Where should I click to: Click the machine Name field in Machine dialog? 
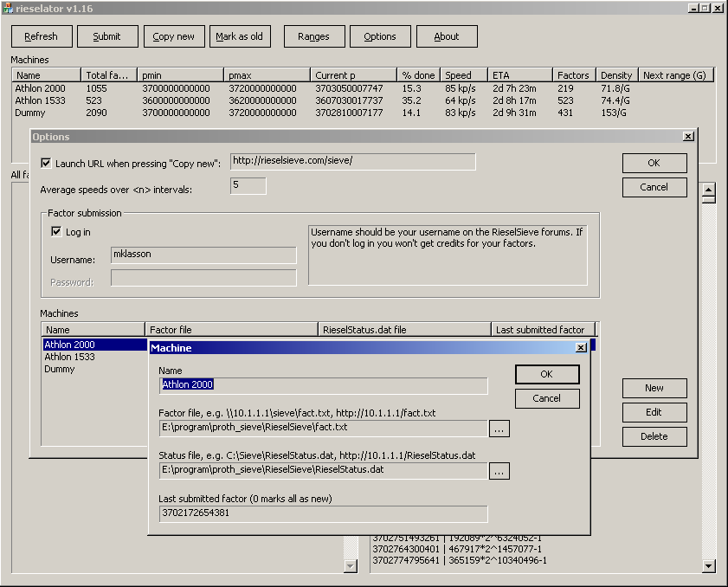coord(323,385)
